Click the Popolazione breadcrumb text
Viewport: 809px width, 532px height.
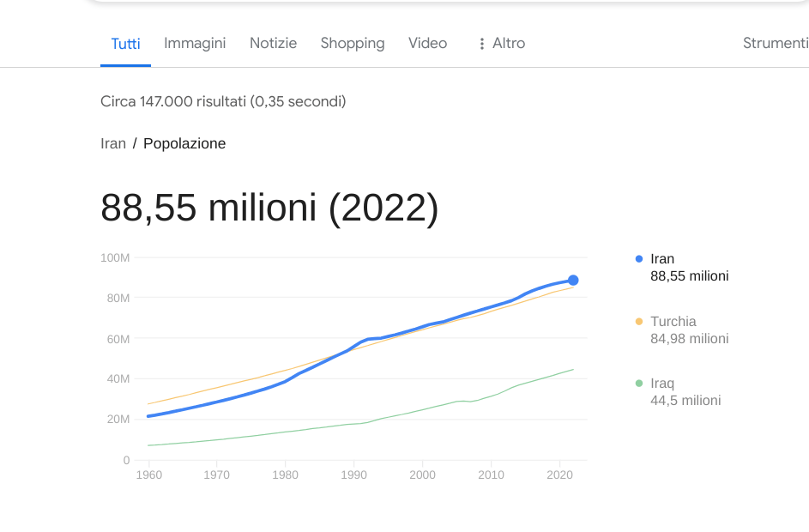point(184,143)
